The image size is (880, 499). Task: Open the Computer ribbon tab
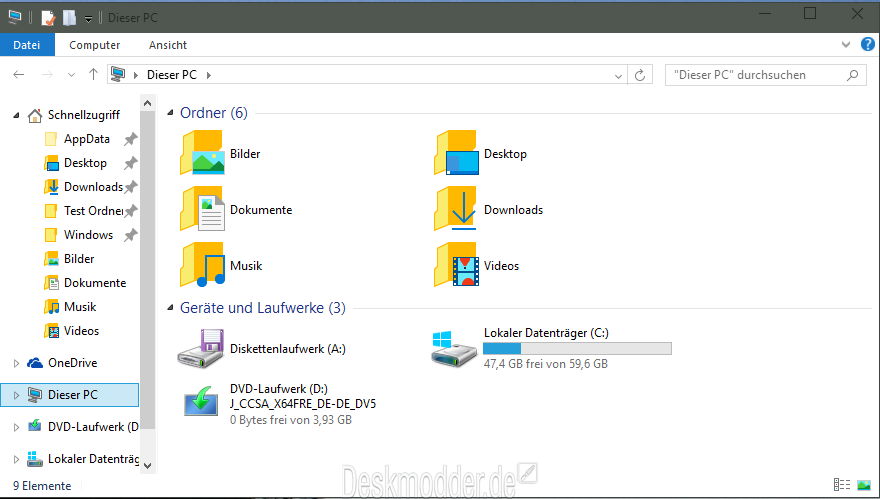coord(94,45)
